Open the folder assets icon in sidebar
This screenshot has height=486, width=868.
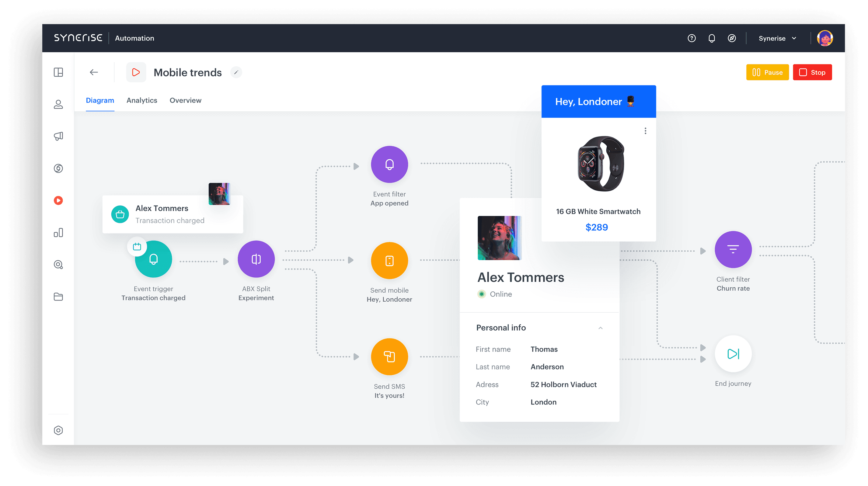pos(58,297)
